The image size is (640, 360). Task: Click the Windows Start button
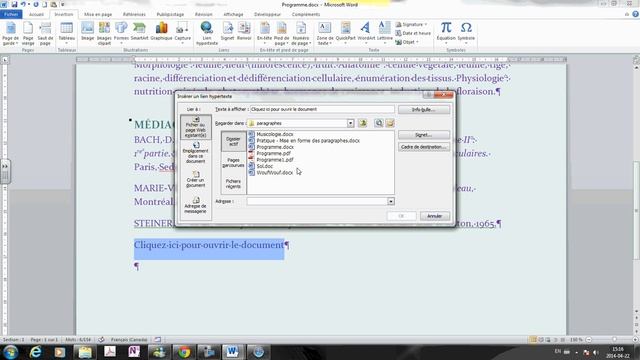tap(11, 352)
